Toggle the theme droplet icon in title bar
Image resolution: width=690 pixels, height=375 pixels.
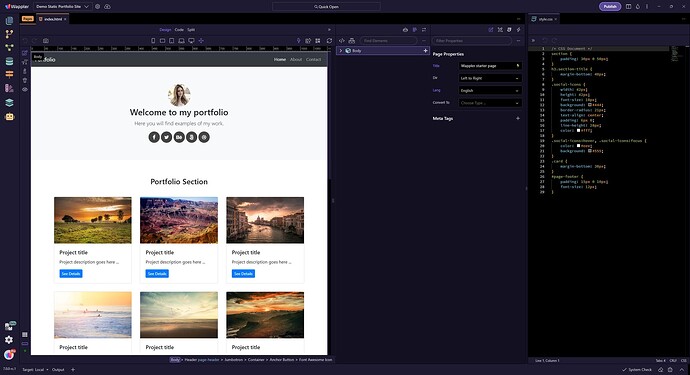[x=638, y=7]
